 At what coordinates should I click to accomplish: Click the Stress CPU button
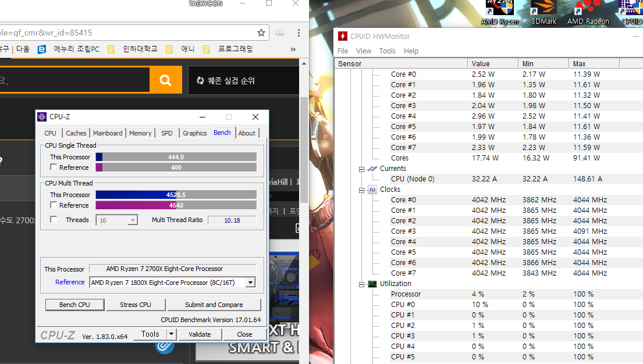(136, 305)
